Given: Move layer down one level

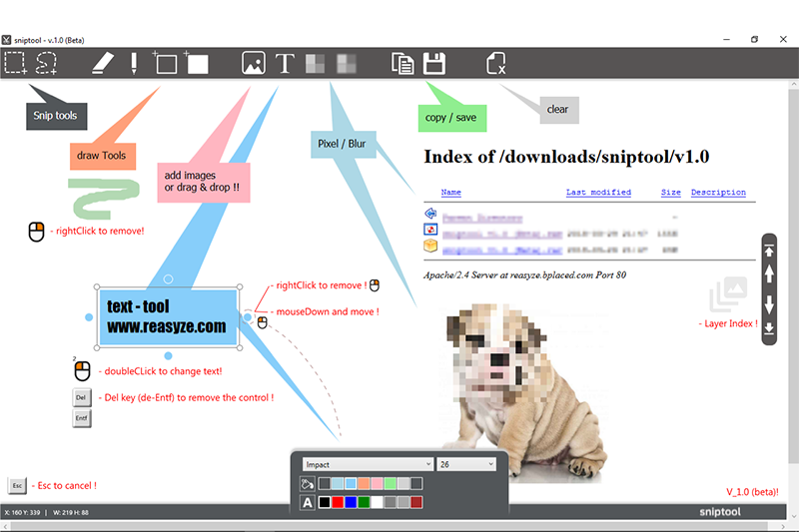Looking at the screenshot, I should 769,304.
